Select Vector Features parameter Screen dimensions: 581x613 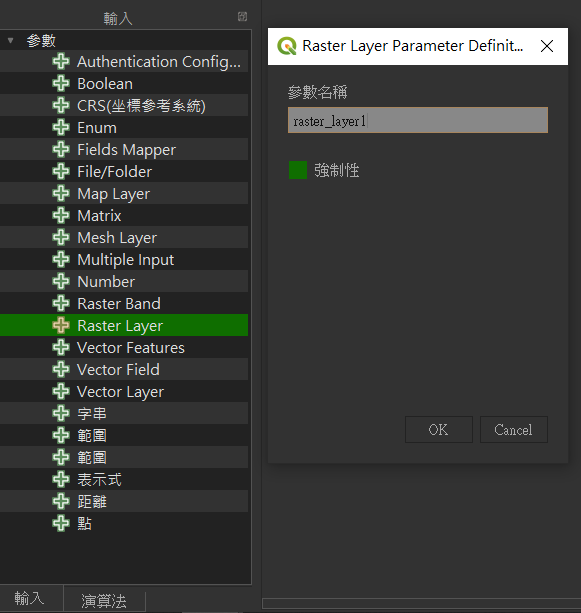pos(124,347)
